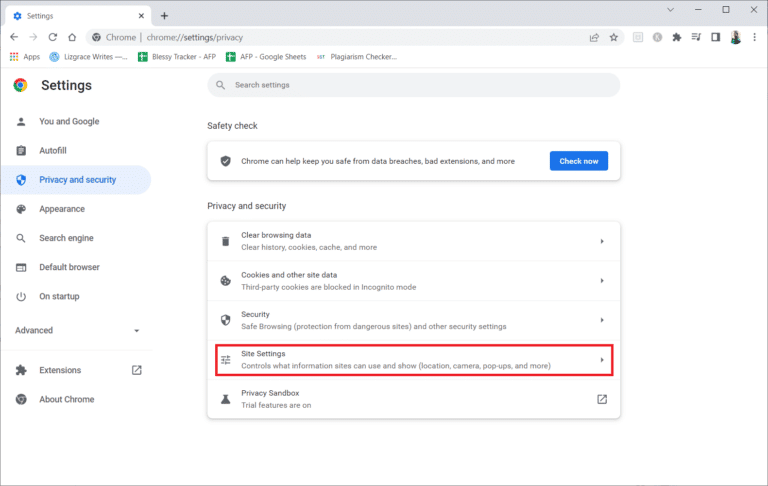Open the media control playlist icon

(696, 37)
